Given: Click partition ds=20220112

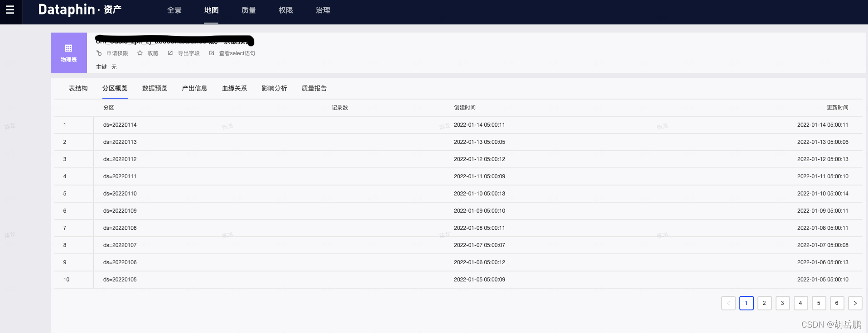Looking at the screenshot, I should [120, 159].
